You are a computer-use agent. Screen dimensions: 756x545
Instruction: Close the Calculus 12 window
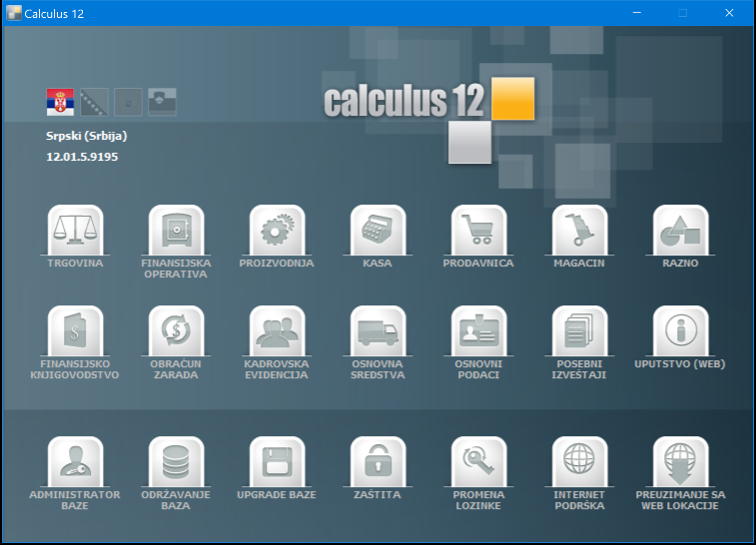tap(729, 13)
